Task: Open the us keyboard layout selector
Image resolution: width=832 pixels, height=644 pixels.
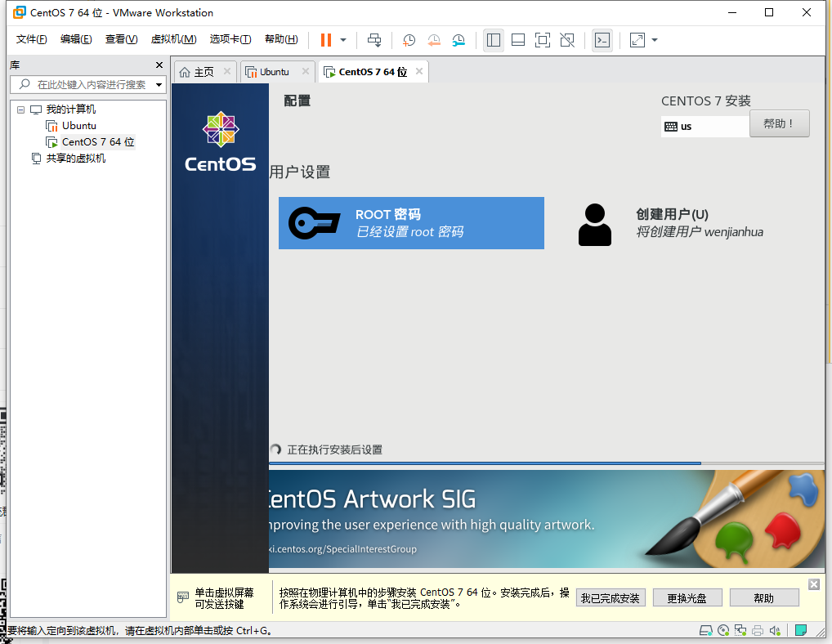Action: coord(705,126)
